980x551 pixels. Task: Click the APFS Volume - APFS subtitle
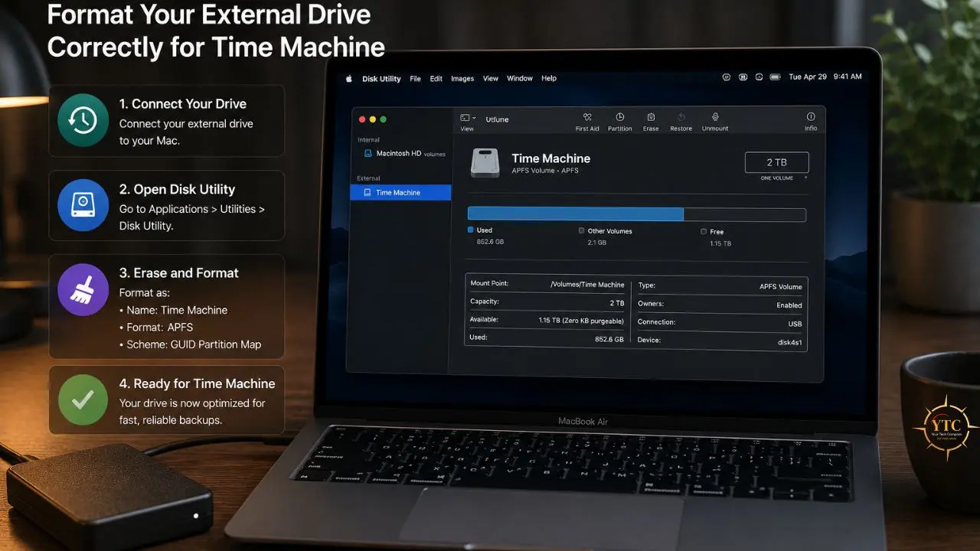[545, 171]
